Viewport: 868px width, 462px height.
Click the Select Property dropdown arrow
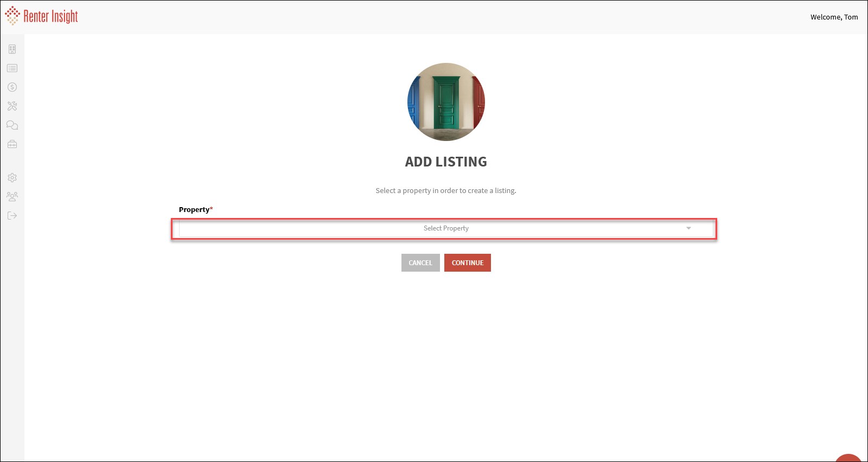(x=688, y=228)
